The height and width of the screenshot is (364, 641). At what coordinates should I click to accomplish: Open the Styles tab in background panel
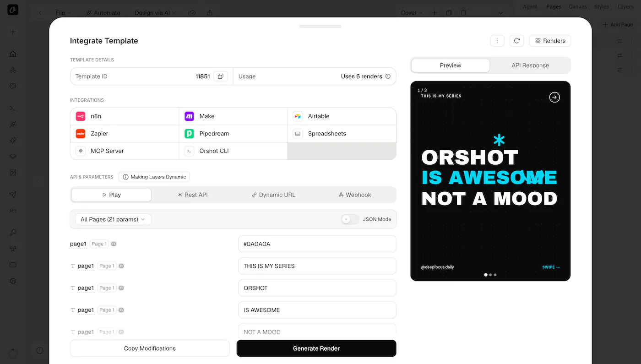pos(602,7)
